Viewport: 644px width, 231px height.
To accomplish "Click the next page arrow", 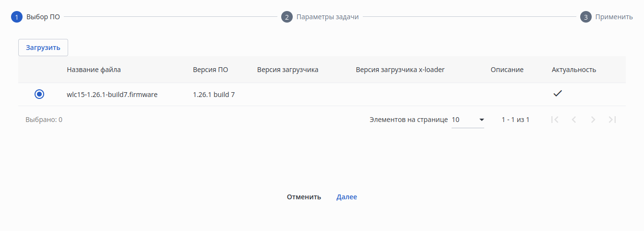I will tap(593, 120).
